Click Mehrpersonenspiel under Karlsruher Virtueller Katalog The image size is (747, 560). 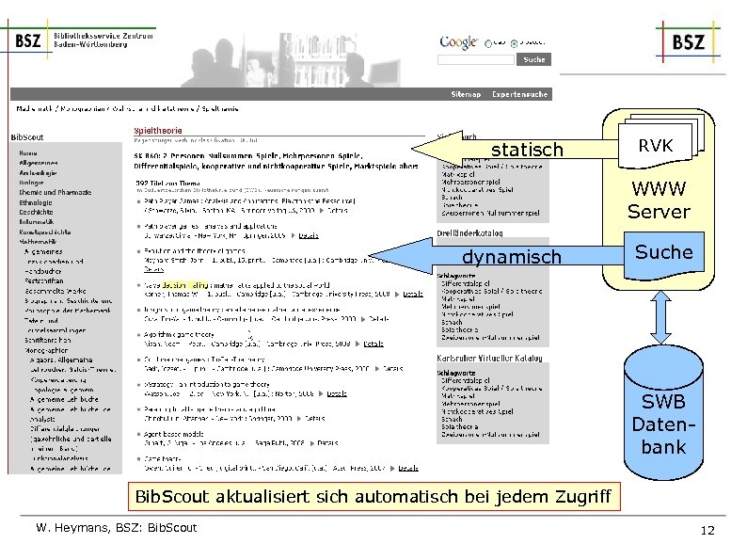click(x=470, y=404)
